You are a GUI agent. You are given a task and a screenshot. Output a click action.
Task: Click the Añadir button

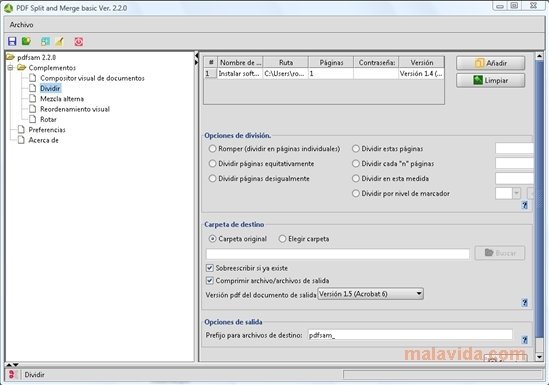[x=491, y=63]
